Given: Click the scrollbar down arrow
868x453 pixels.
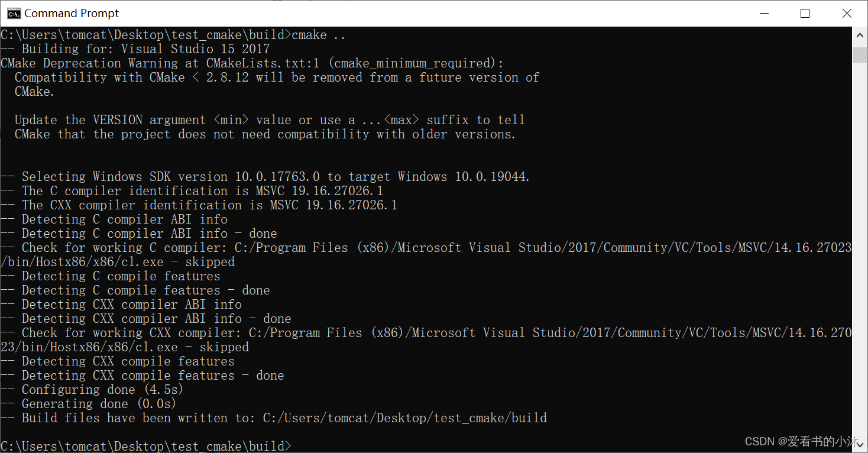Looking at the screenshot, I should [x=860, y=444].
